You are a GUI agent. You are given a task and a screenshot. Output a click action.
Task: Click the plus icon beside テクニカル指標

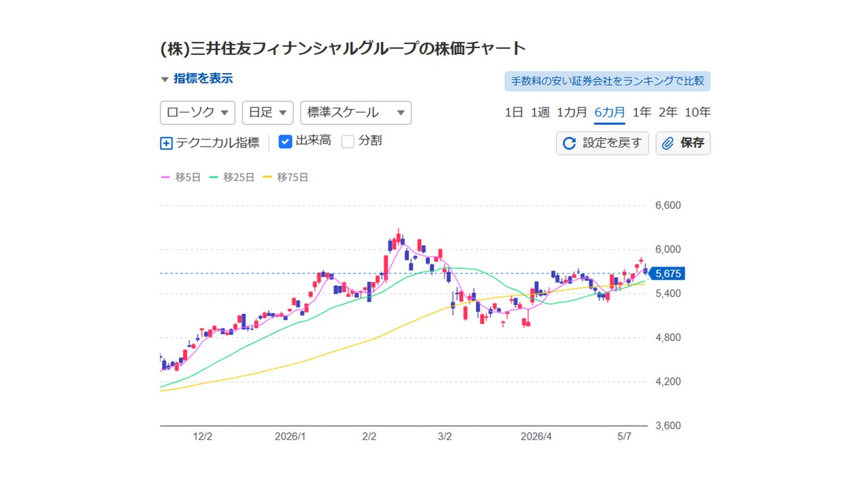coord(166,143)
